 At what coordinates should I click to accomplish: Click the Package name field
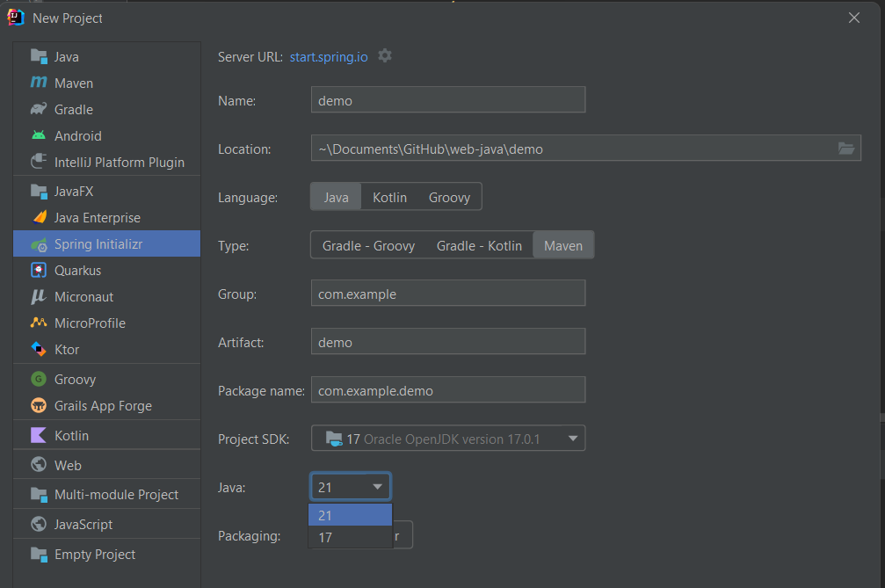[x=448, y=390]
